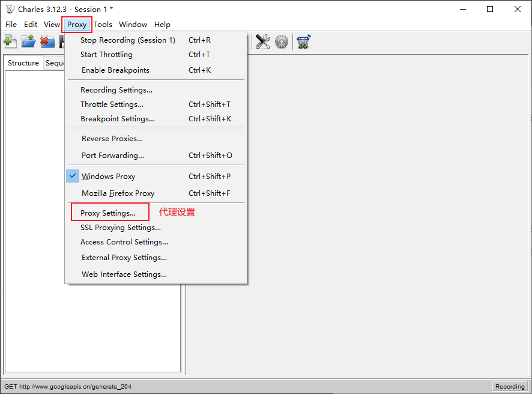The height and width of the screenshot is (394, 532).
Task: Toggle the Windows Proxy checked item
Action: click(x=156, y=176)
